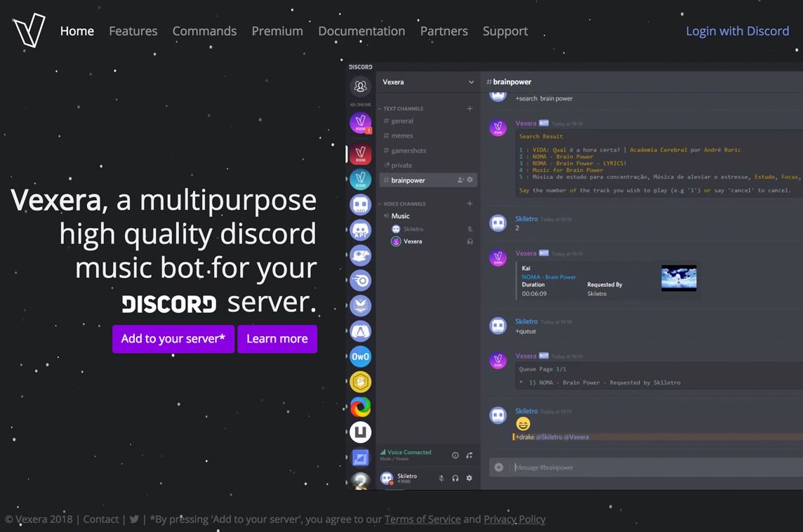Click the OwO server icon in the sidebar
Screen dimensions: 803x532
point(360,356)
